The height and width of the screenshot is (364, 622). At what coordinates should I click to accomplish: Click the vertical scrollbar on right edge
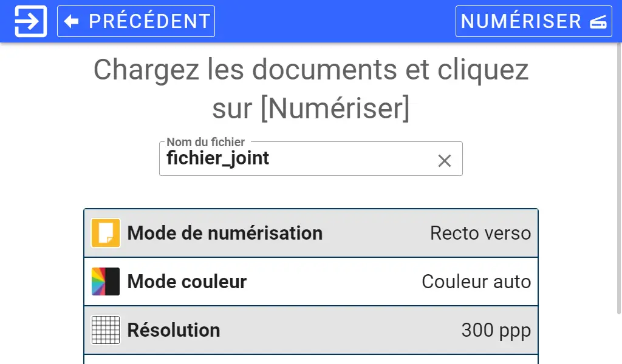point(619,179)
